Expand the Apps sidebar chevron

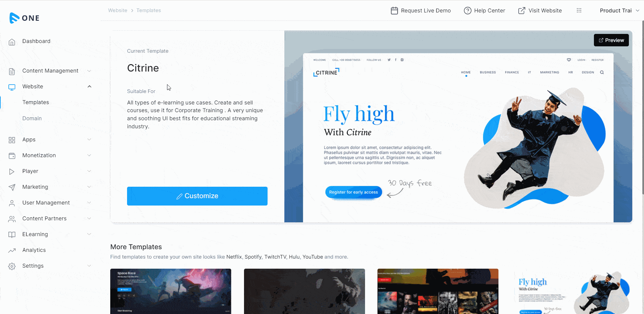pyautogui.click(x=89, y=140)
